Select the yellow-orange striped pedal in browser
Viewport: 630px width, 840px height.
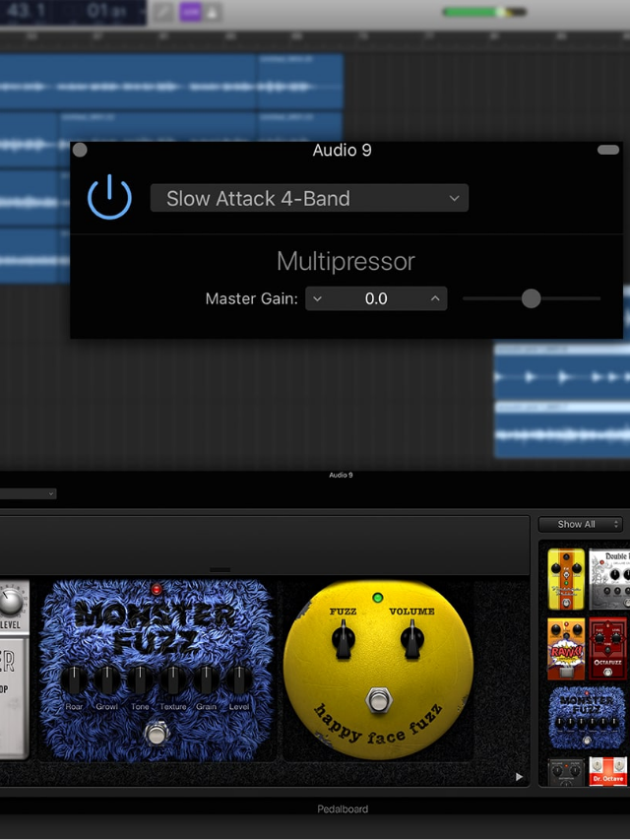click(566, 579)
